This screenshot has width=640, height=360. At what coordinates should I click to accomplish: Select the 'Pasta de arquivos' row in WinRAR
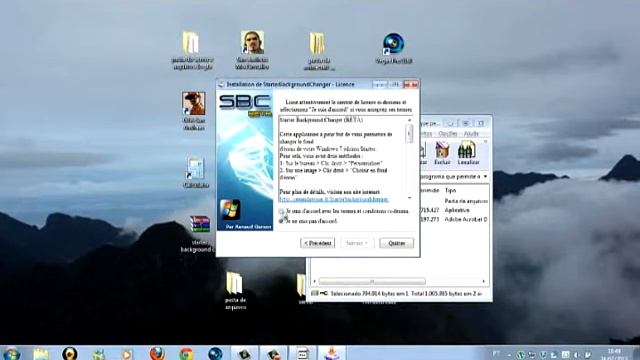pos(454,201)
